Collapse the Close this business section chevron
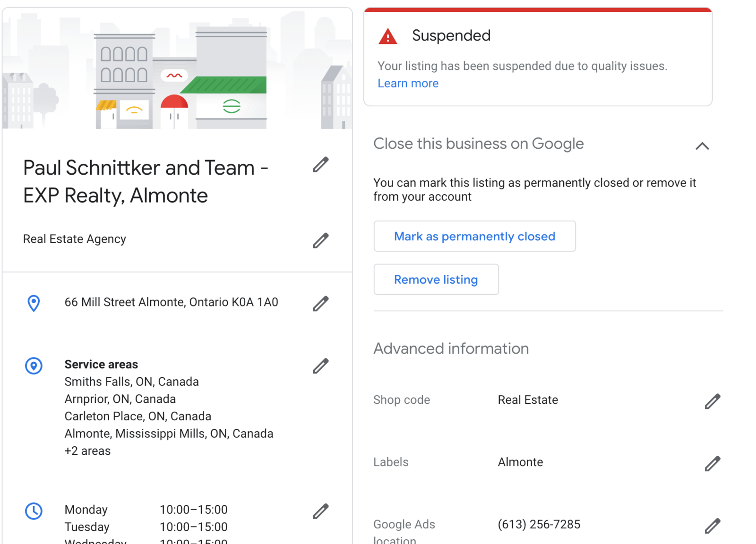 tap(702, 146)
